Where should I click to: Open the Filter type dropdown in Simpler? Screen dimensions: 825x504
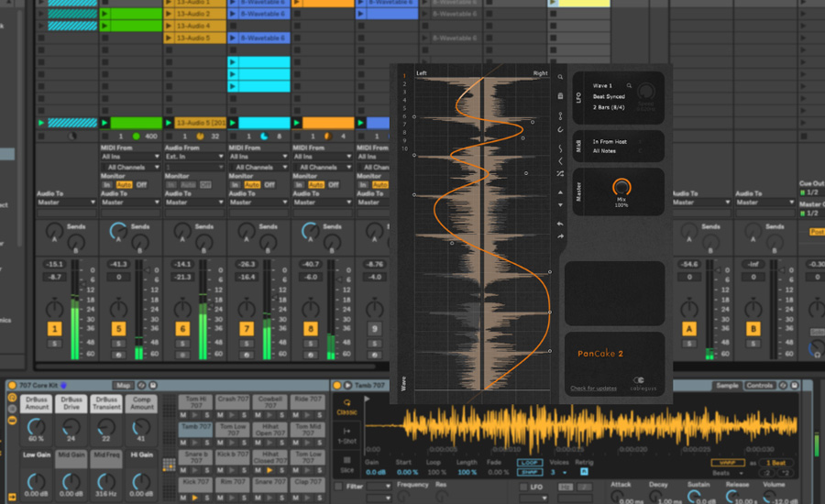pyautogui.click(x=379, y=487)
